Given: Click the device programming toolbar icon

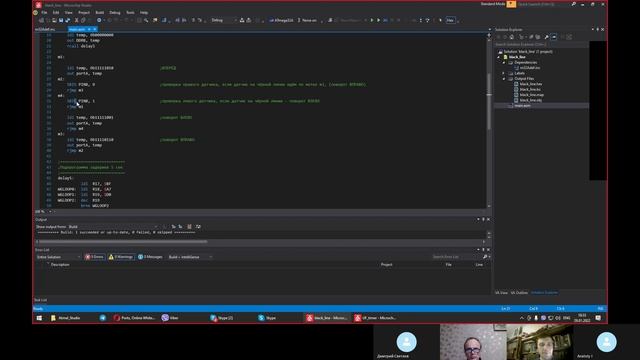Looking at the screenshot, I should coord(330,20).
